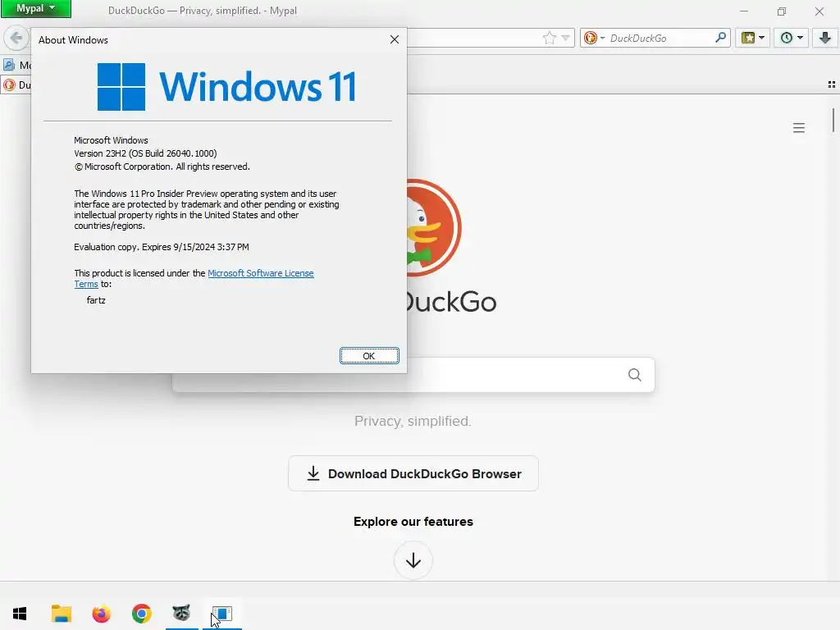This screenshot has height=630, width=840.
Task: Open the tab groups grid icon
Action: click(x=832, y=84)
